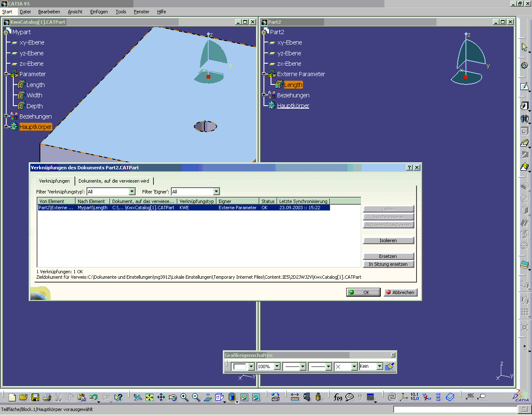This screenshot has height=416, width=532.
Task: Collapse the Parameter node in Mypart tree
Action: [7, 74]
